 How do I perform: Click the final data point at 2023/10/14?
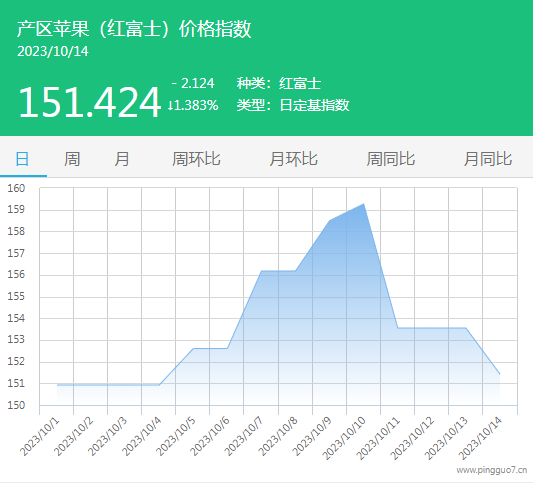tap(500, 374)
